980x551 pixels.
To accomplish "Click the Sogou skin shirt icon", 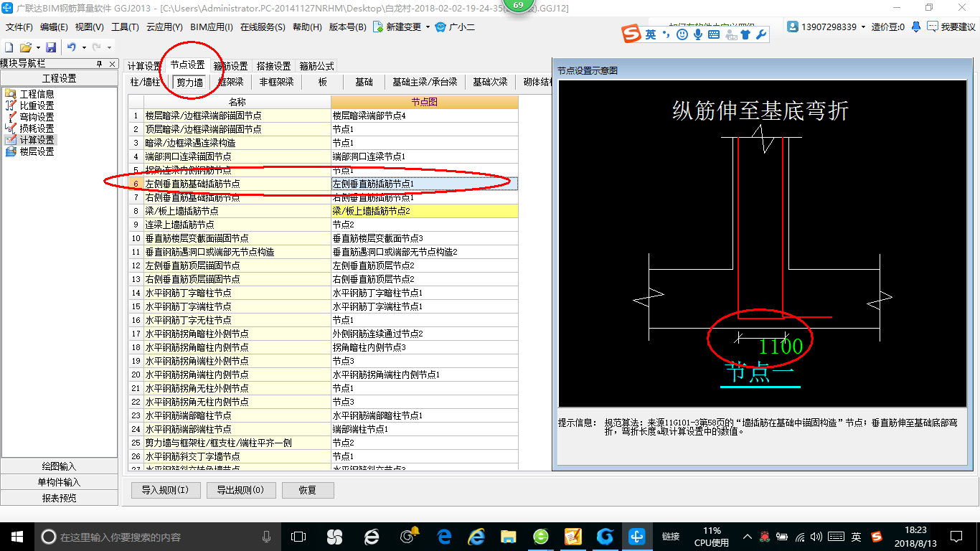I will pos(745,34).
